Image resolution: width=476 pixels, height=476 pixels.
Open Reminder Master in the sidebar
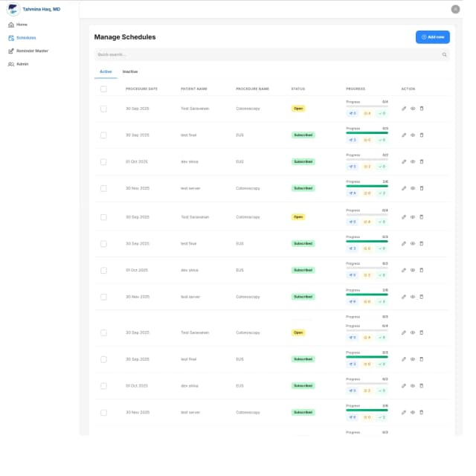(32, 51)
